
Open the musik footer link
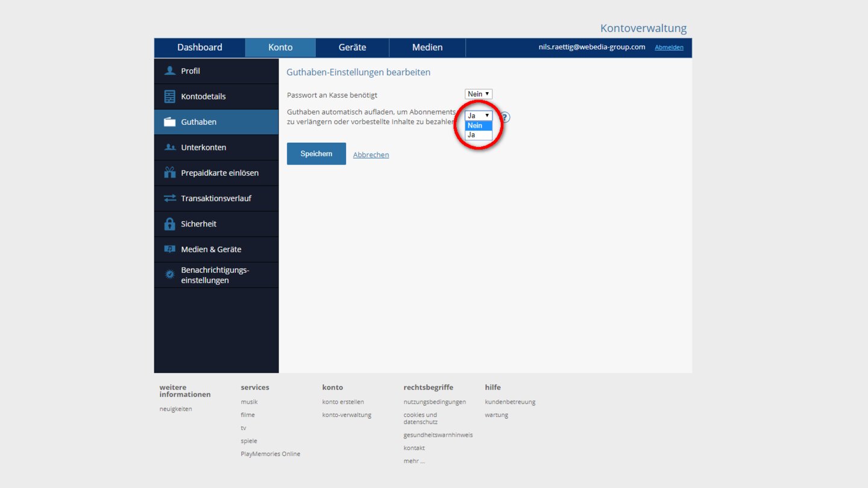point(249,402)
